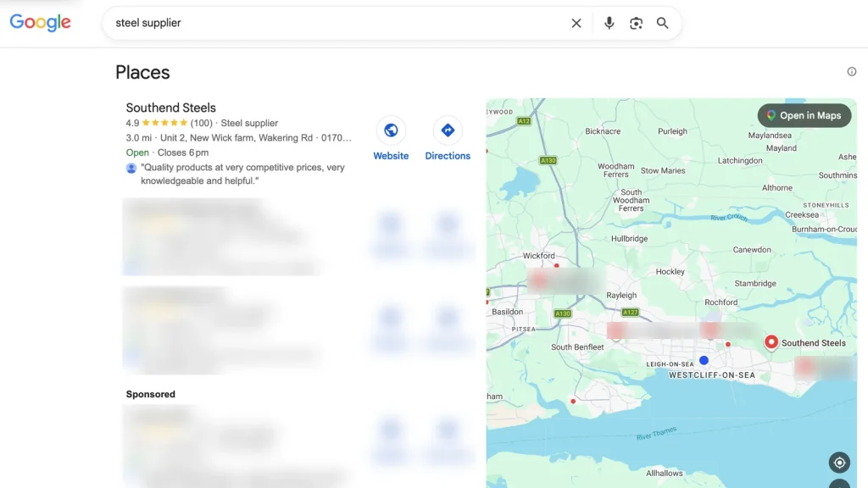Image resolution: width=868 pixels, height=488 pixels.
Task: Open in Maps button on map
Action: click(x=804, y=115)
